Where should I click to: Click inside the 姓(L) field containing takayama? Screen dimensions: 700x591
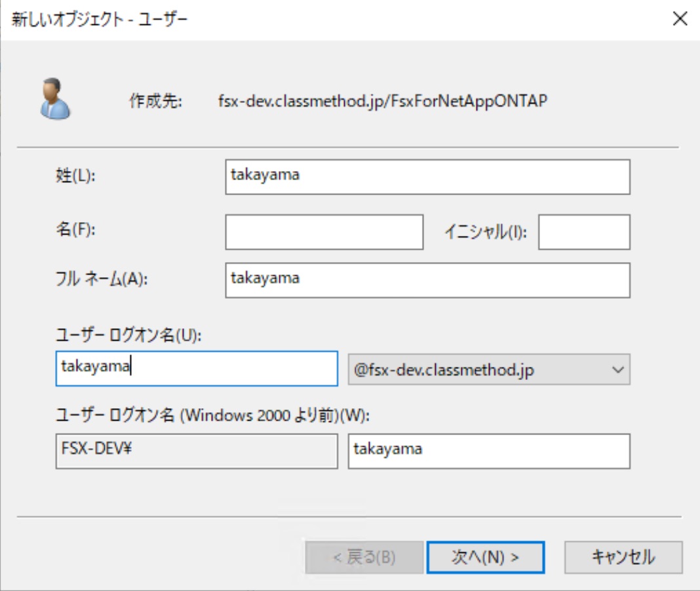pyautogui.click(x=426, y=175)
